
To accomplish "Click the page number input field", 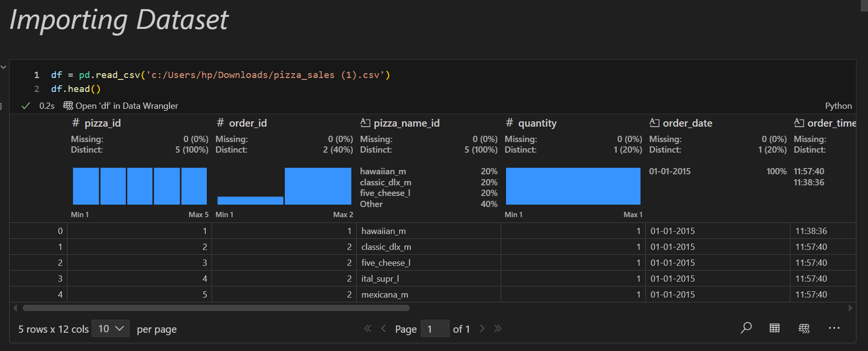I will click(x=435, y=329).
